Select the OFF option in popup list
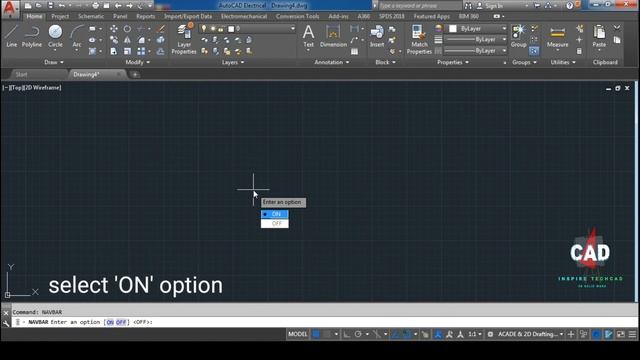 275,223
